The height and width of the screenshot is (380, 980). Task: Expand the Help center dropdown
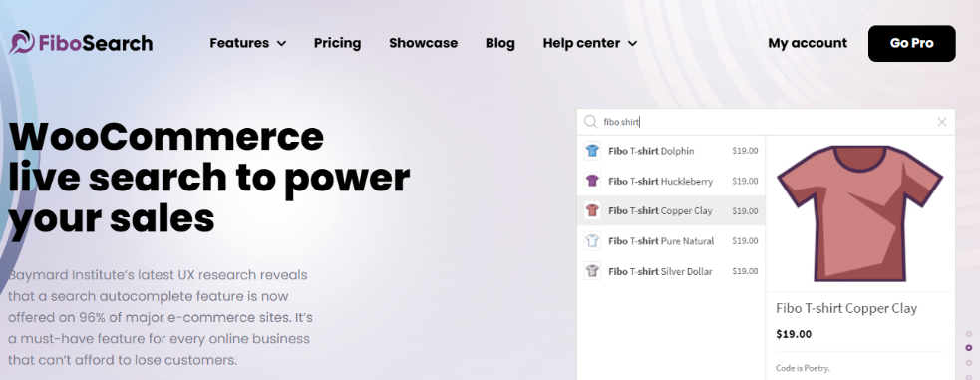pyautogui.click(x=590, y=43)
